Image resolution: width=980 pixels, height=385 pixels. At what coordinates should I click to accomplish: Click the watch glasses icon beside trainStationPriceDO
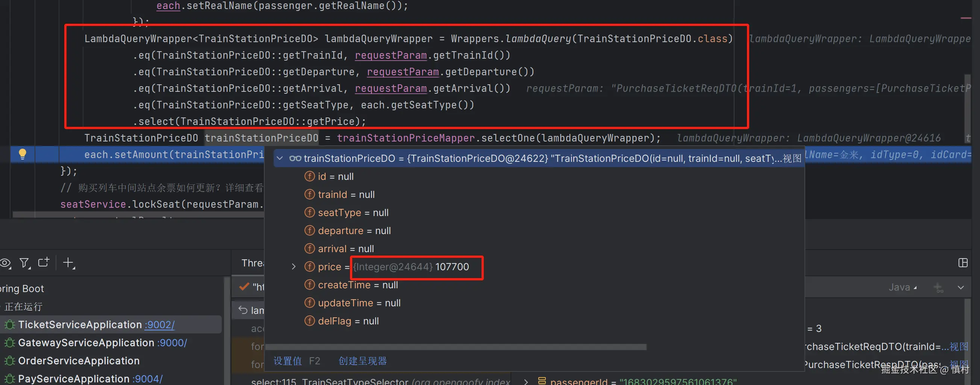295,158
